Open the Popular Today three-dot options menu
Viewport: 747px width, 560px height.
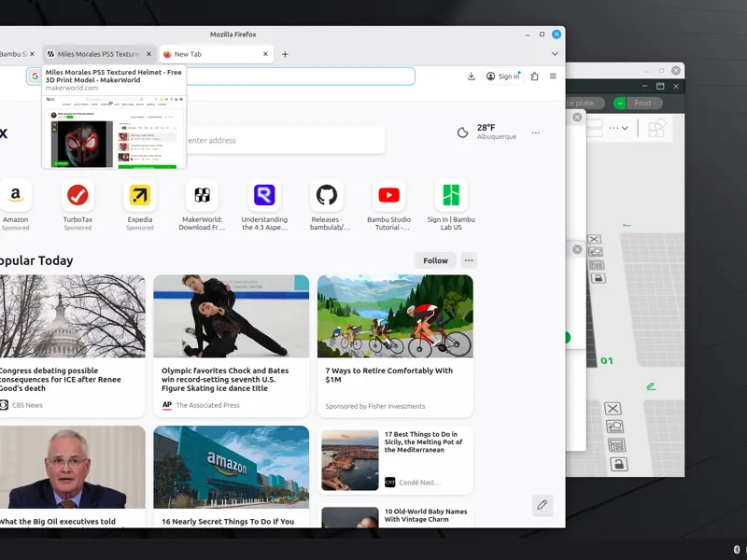click(469, 260)
